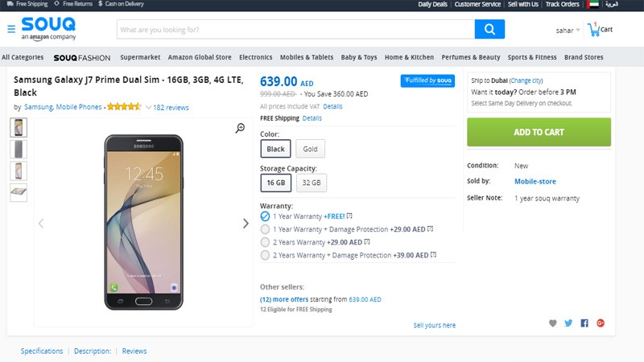644x362 pixels.
Task: Show next product image with right arrow
Action: 246,224
